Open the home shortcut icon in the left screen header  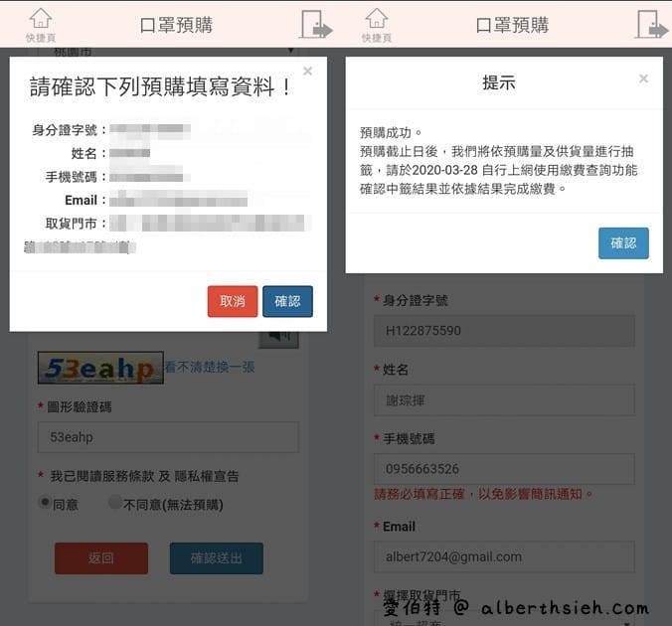point(41,25)
